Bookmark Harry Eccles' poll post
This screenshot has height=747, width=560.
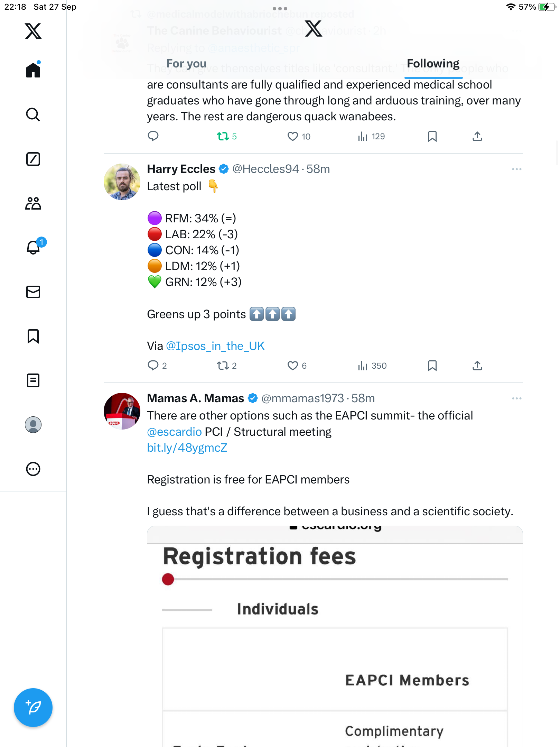(432, 366)
